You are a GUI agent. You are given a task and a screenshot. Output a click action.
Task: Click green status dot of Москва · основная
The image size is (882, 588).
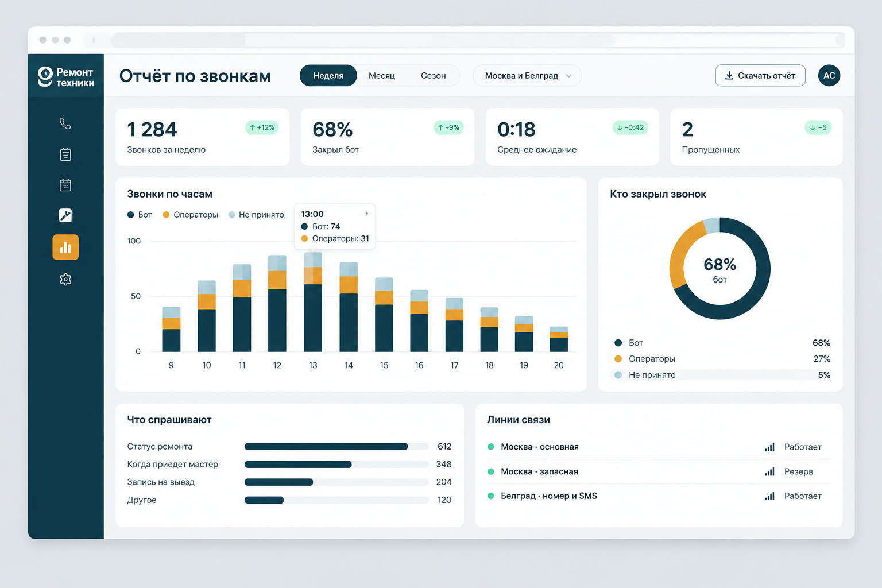491,447
